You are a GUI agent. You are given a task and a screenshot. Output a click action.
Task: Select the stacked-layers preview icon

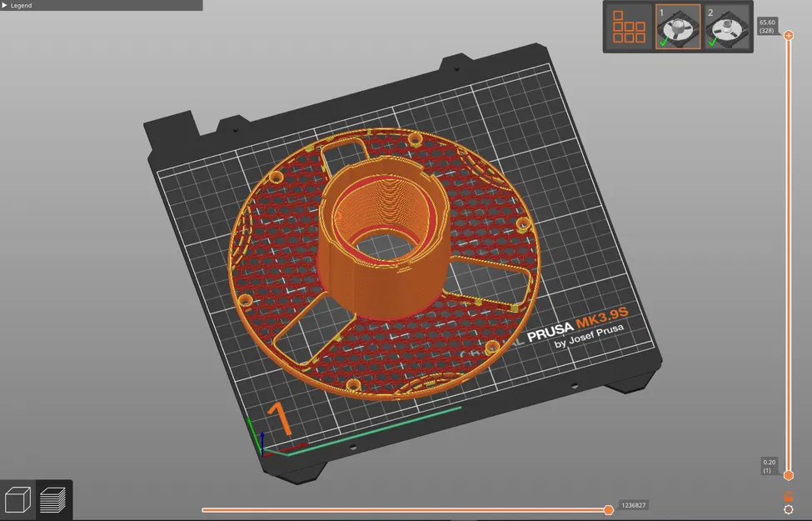[54, 499]
